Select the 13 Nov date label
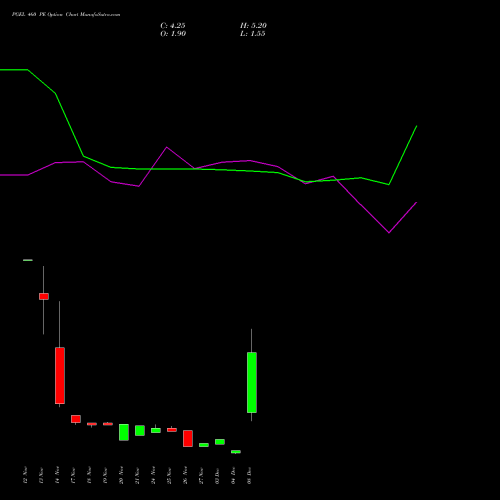500x500 pixels. click(41, 475)
